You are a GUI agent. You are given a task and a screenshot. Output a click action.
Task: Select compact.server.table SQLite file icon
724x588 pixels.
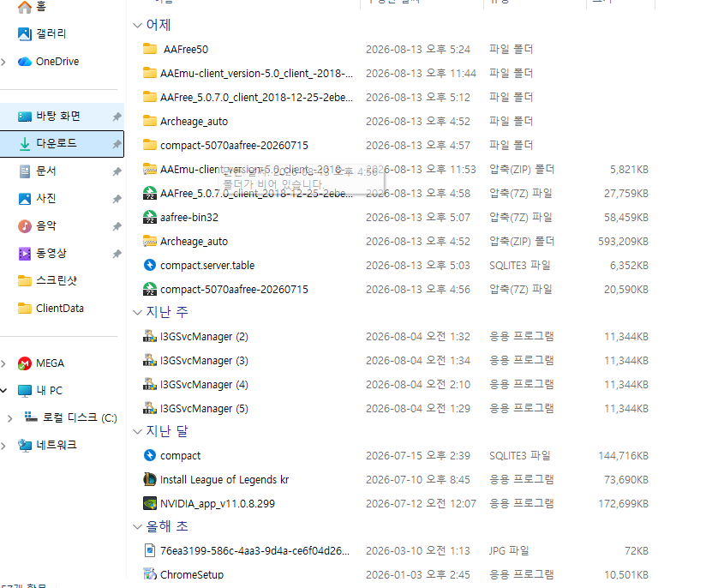[150, 265]
